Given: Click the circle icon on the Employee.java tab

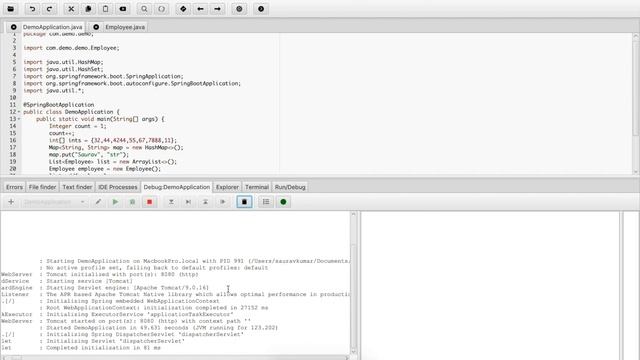Looking at the screenshot, I should [x=96, y=27].
